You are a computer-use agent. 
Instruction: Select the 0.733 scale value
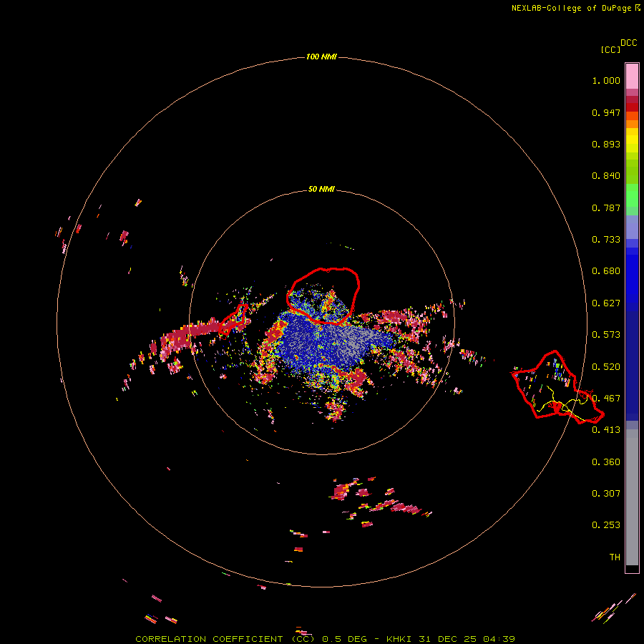(x=606, y=240)
